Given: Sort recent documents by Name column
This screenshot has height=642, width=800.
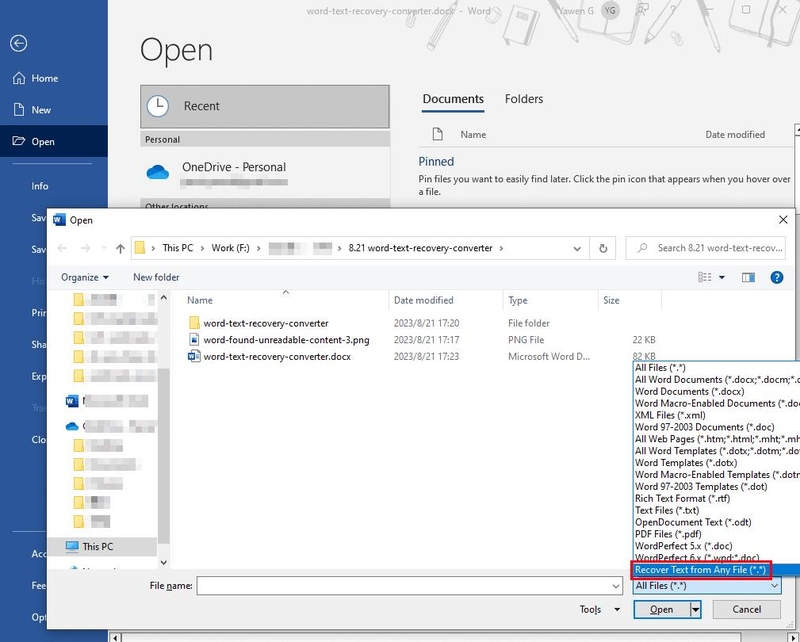Looking at the screenshot, I should coord(473,135).
